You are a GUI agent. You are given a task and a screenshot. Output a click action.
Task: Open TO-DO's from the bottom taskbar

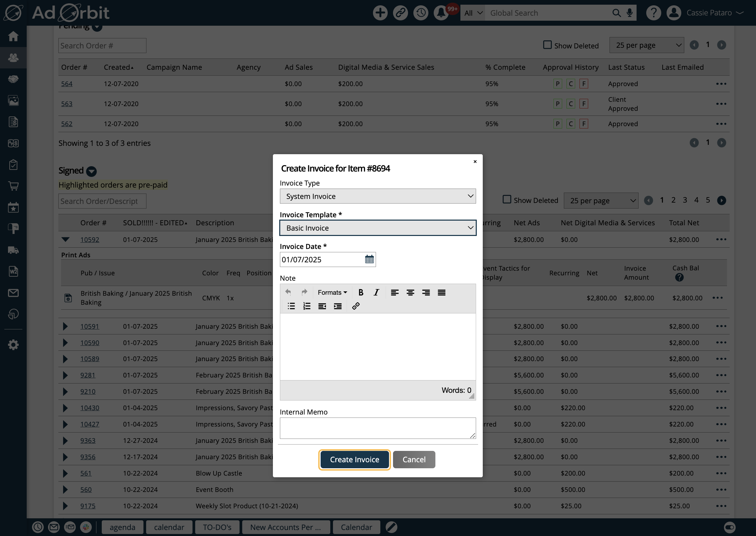(x=217, y=527)
